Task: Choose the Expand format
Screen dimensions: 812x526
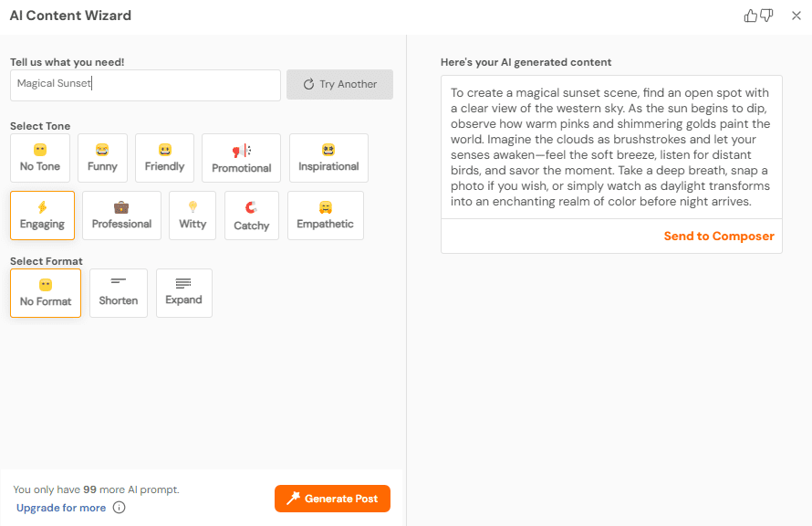Action: [x=183, y=293]
